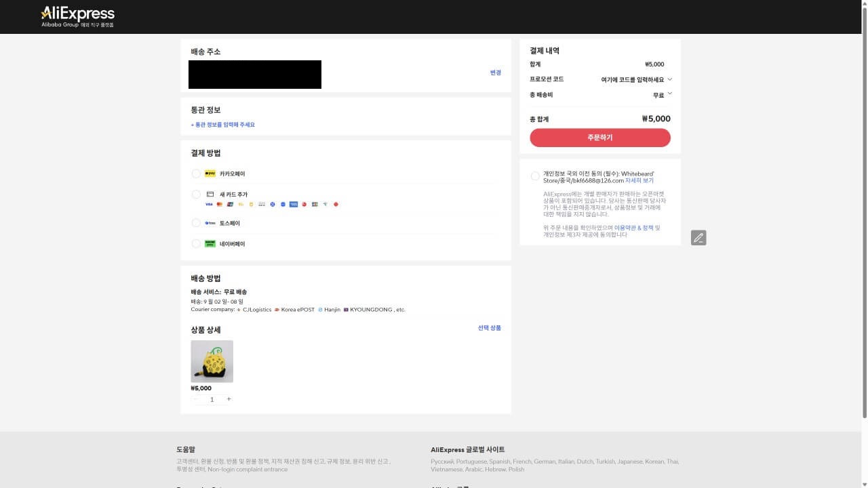Select 네이버페이 payment radio button
The width and height of the screenshot is (868, 488).
(x=196, y=244)
